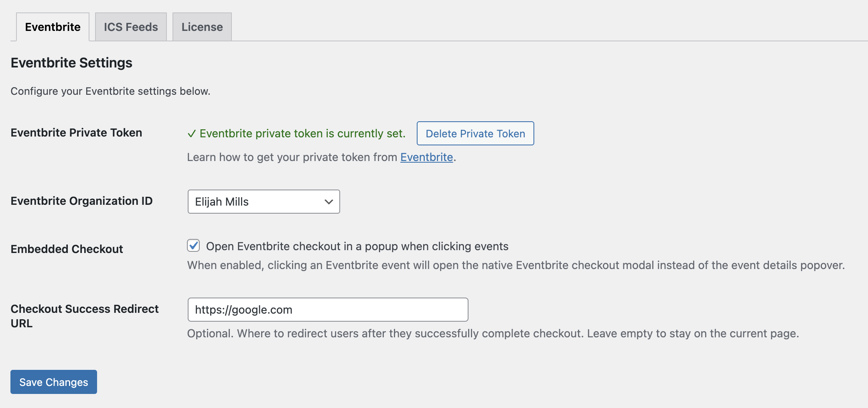The width and height of the screenshot is (868, 408).
Task: Click the Eventbrite Organization ID row label
Action: point(81,201)
